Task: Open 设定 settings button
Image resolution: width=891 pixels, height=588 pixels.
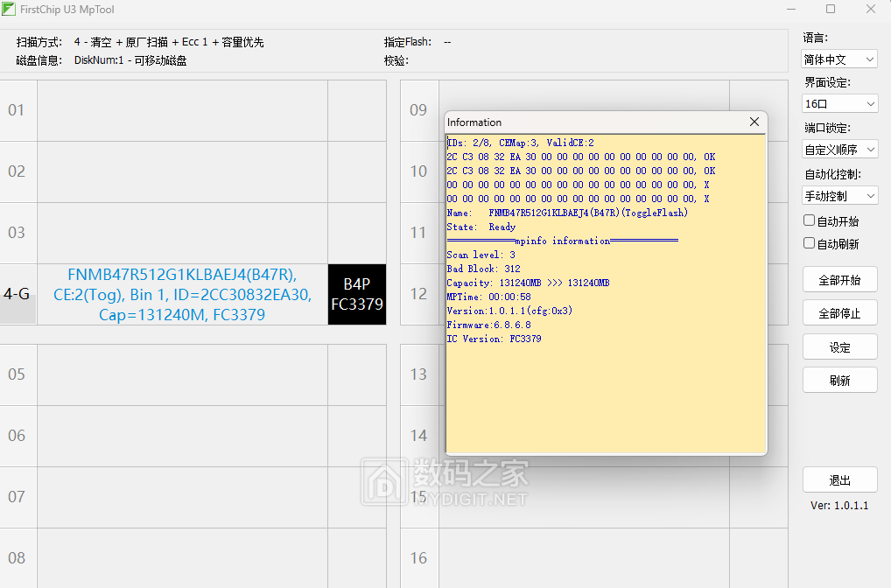Action: tap(839, 347)
